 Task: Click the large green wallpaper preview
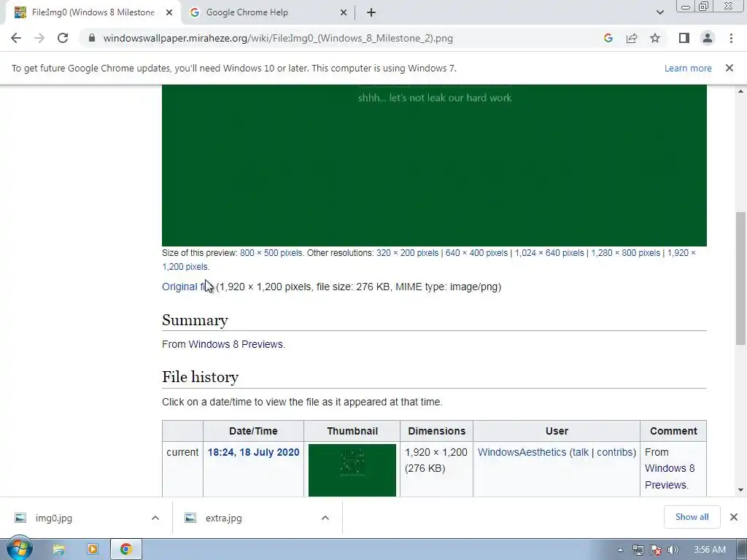click(434, 166)
